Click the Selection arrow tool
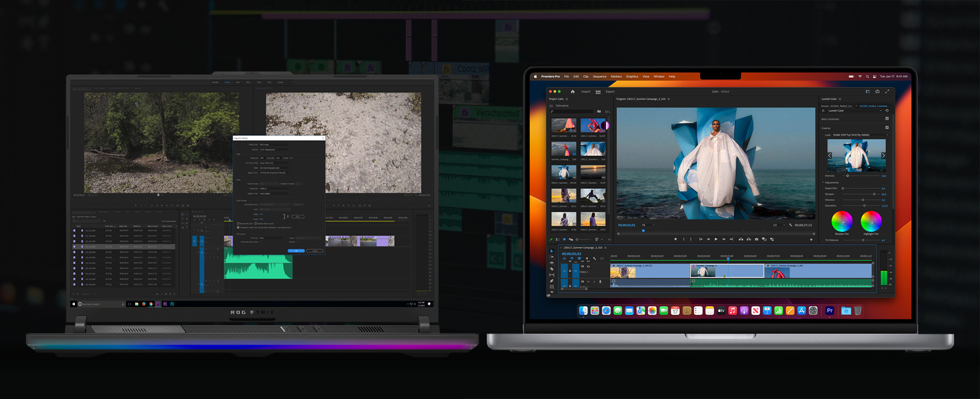The height and width of the screenshot is (399, 980). (552, 251)
